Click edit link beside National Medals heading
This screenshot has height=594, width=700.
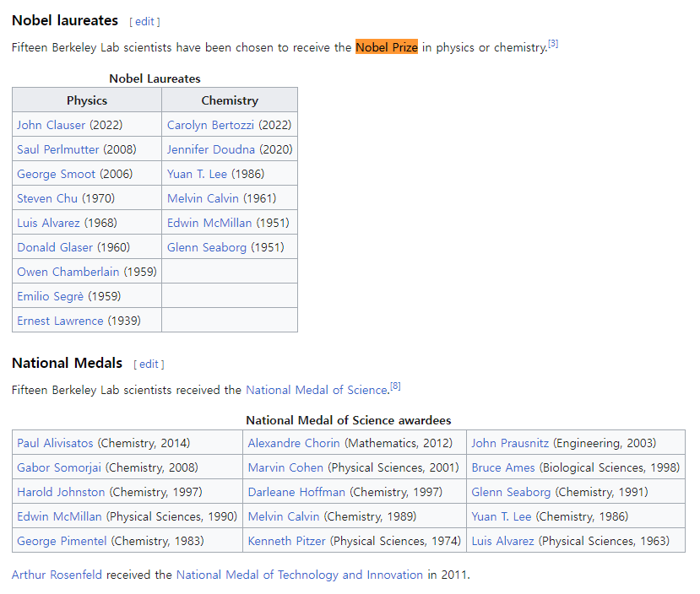click(x=149, y=364)
